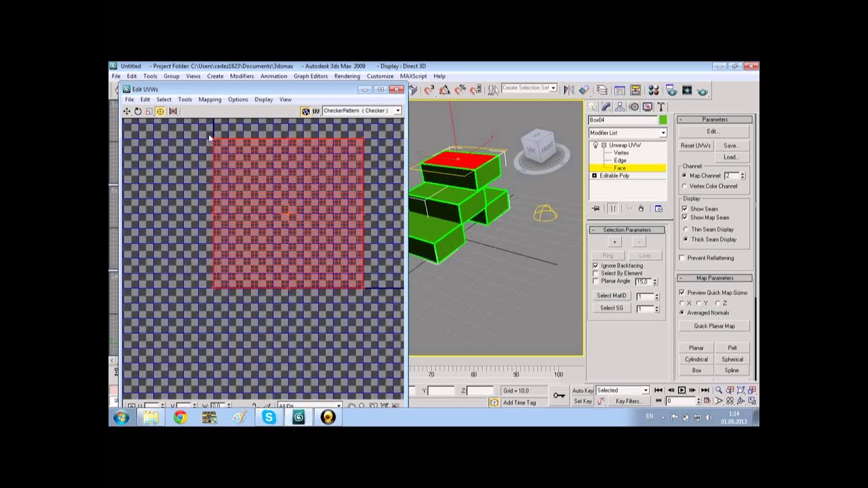Viewport: 868px width, 488px height.
Task: Switch to the Display command panel
Action: coord(648,107)
